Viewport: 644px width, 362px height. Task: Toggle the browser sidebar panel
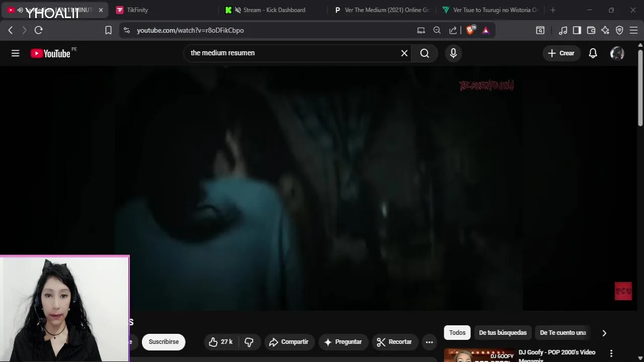(x=577, y=30)
